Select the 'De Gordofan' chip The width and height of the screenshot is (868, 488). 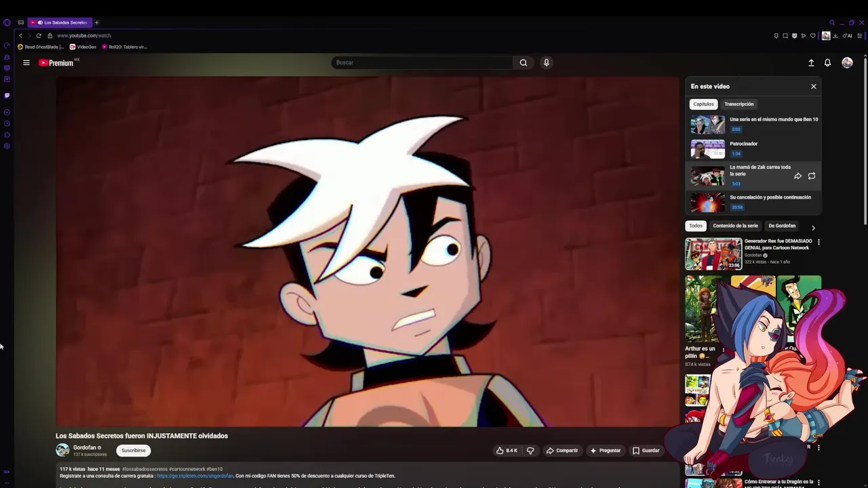[781, 226]
